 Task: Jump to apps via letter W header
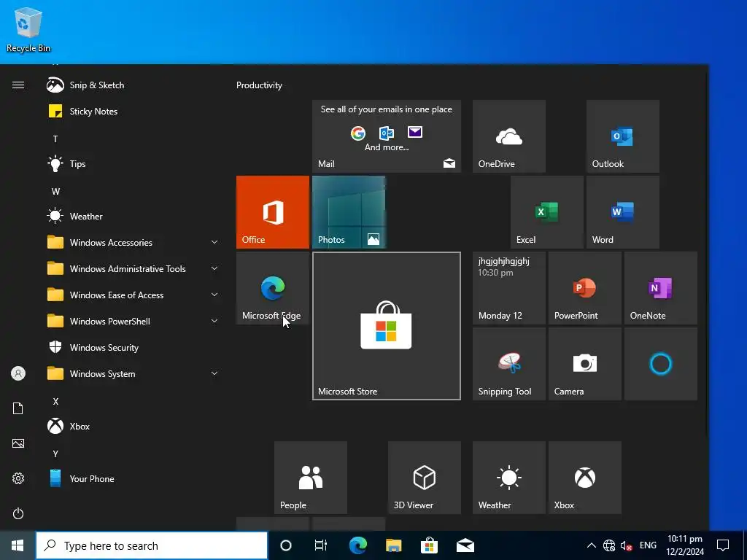(55, 192)
